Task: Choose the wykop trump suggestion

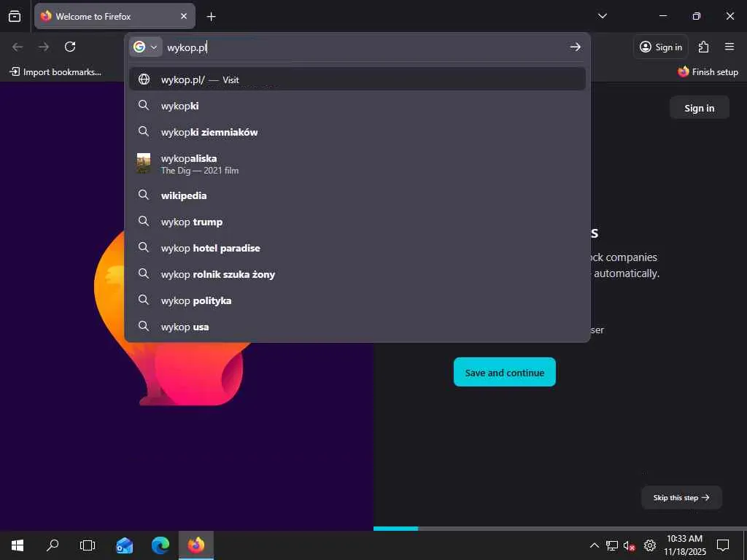Action: pyautogui.click(x=357, y=222)
